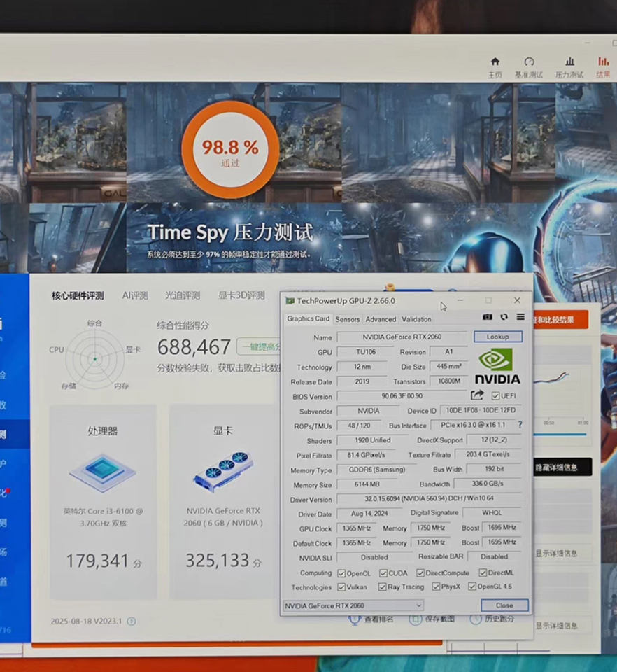The height and width of the screenshot is (672, 617).
Task: Toggle the Ray Tracing checkbox
Action: pos(383,587)
